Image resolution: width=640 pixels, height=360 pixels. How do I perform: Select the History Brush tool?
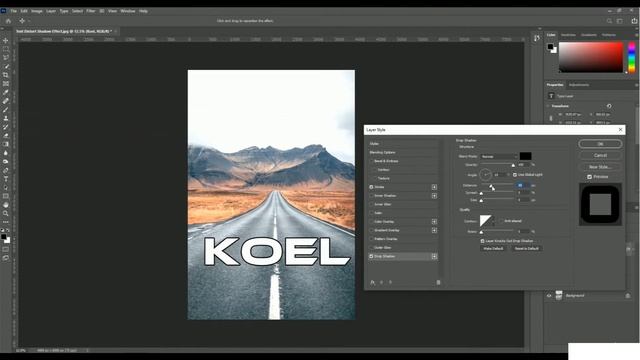coord(6,127)
